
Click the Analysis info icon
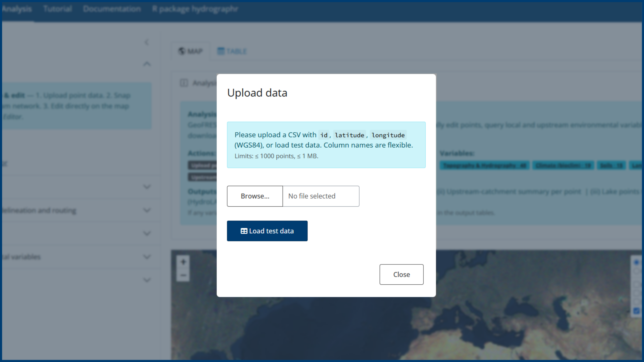(x=184, y=83)
